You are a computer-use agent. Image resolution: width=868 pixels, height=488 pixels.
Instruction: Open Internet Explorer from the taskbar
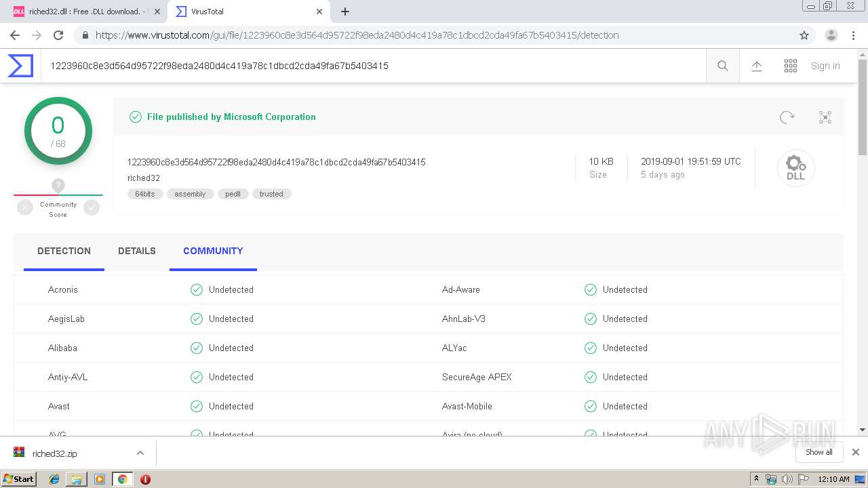(x=54, y=479)
